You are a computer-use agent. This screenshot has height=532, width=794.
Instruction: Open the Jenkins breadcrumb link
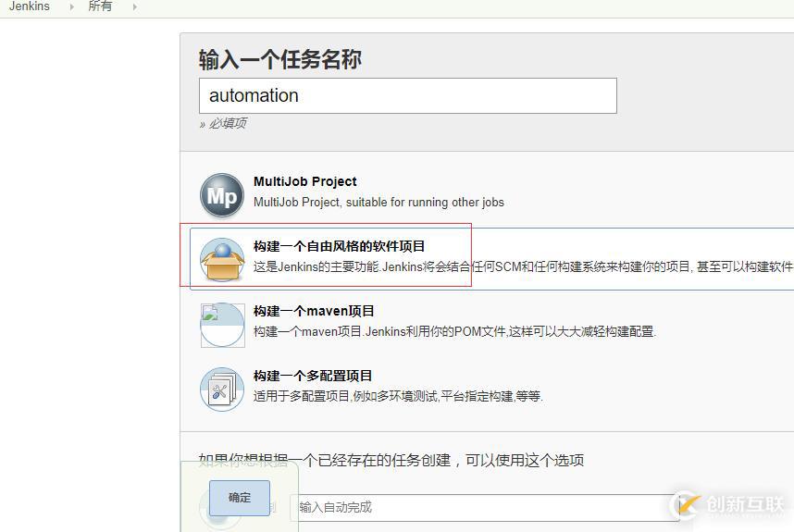tap(30, 6)
